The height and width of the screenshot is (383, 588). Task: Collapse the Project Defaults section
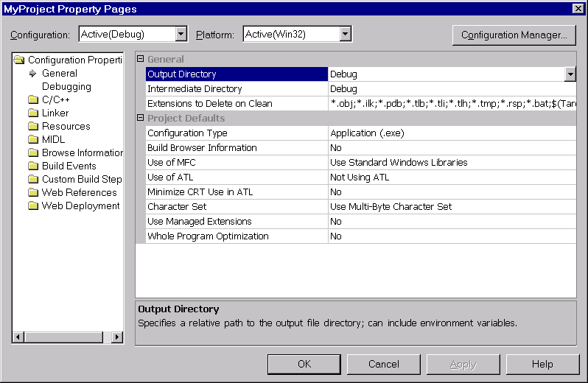tap(141, 119)
